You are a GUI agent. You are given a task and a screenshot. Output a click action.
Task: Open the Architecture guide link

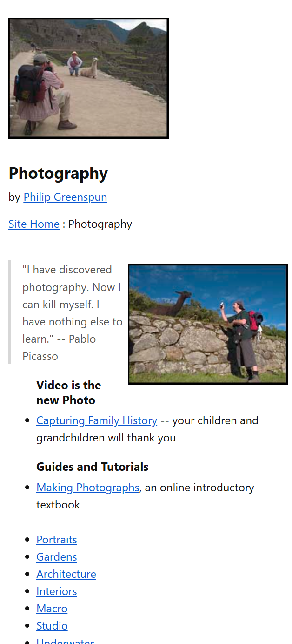click(66, 574)
